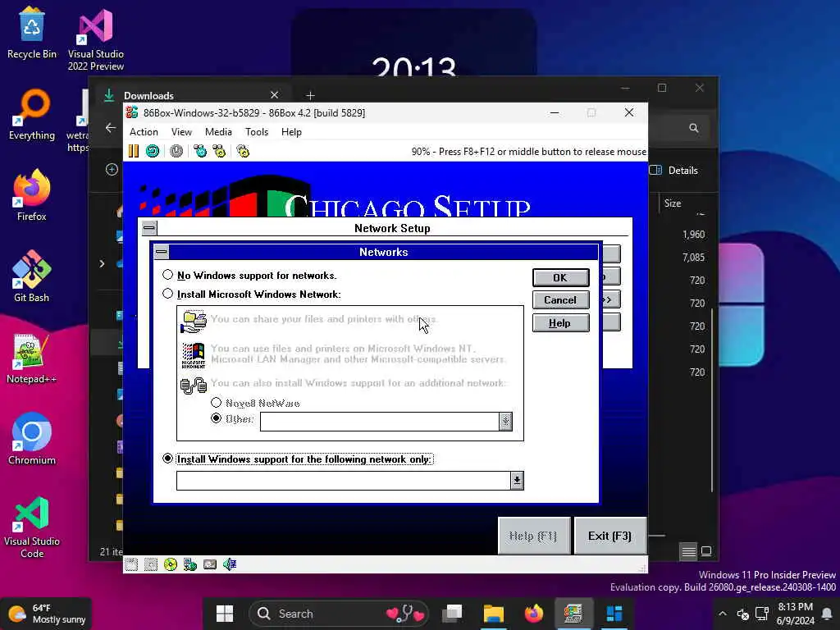Click the taskbar Search box
The height and width of the screenshot is (630, 840).
(x=339, y=614)
